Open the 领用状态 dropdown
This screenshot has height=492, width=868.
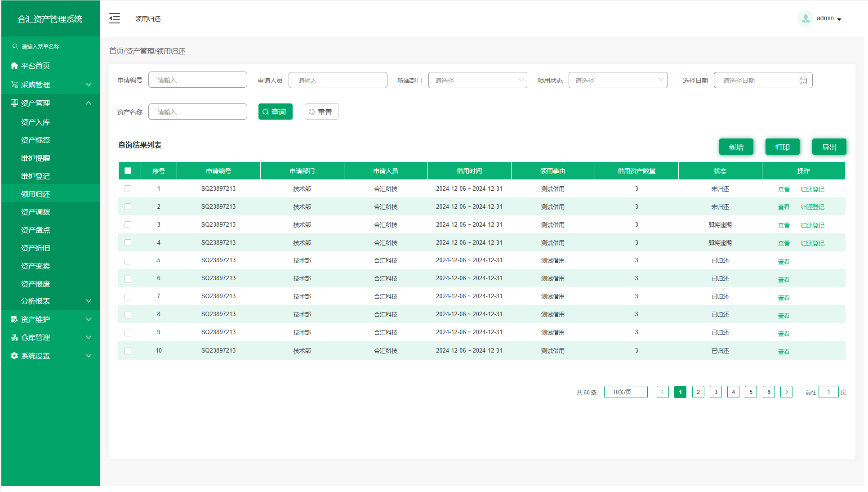618,80
